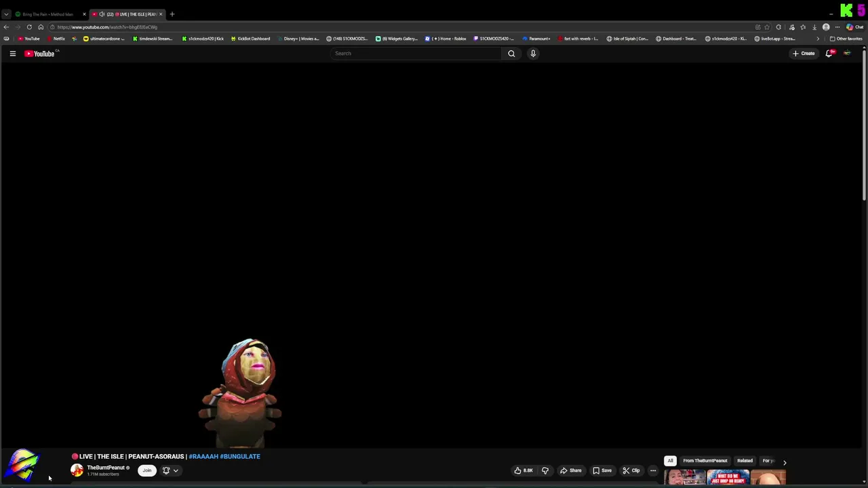
Task: Open Disney+ Movies bookmark
Action: pyautogui.click(x=298, y=39)
